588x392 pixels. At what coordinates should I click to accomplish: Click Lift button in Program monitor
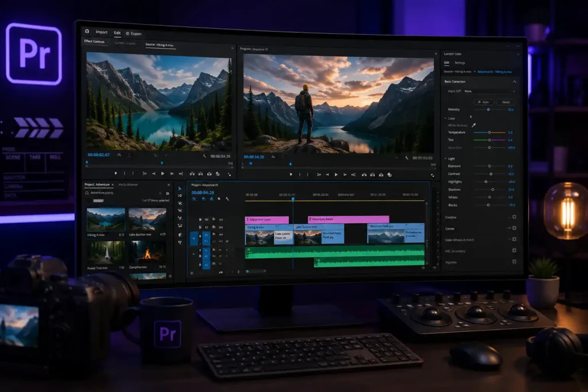363,174
